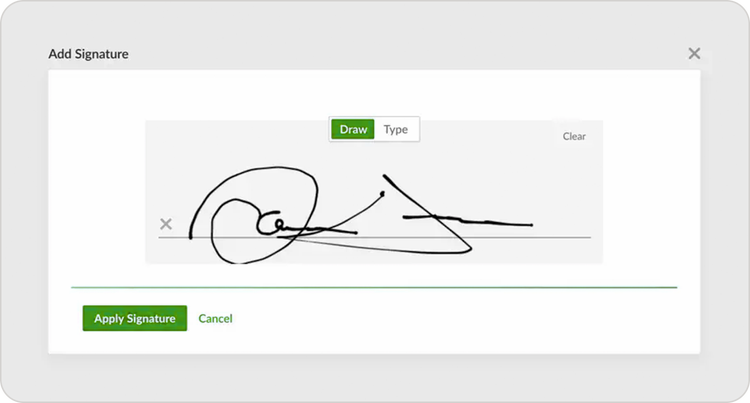Switch to Type signature mode
This screenshot has height=403, width=750.
coord(396,129)
